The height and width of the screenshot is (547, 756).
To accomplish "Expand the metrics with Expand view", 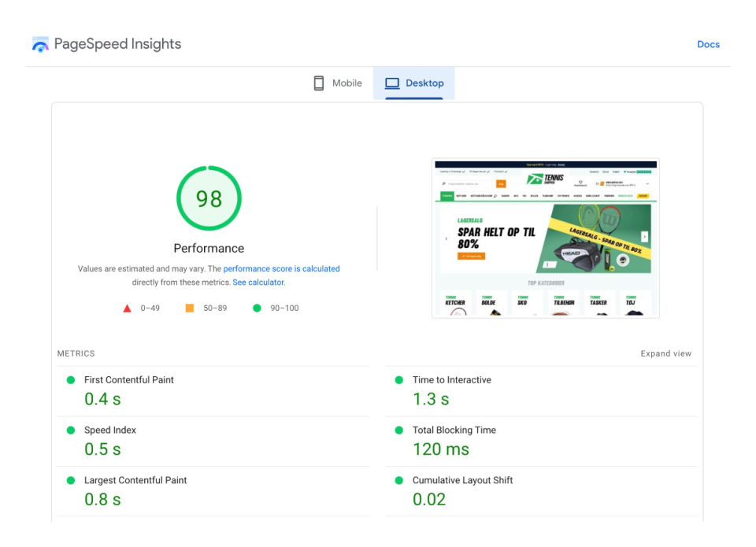I will [x=665, y=353].
